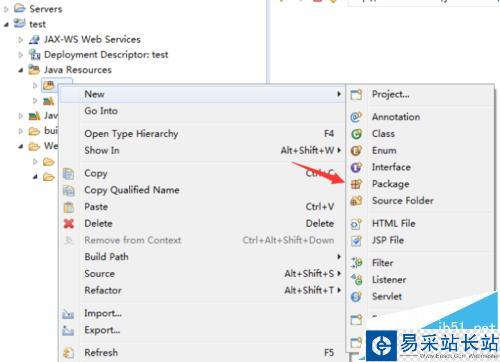
Task: Click the Enum icon
Action: pos(356,150)
